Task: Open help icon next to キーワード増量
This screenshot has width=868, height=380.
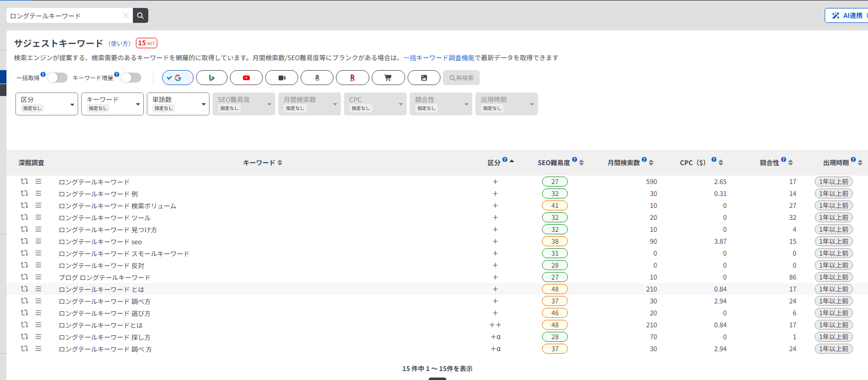Action: [116, 75]
